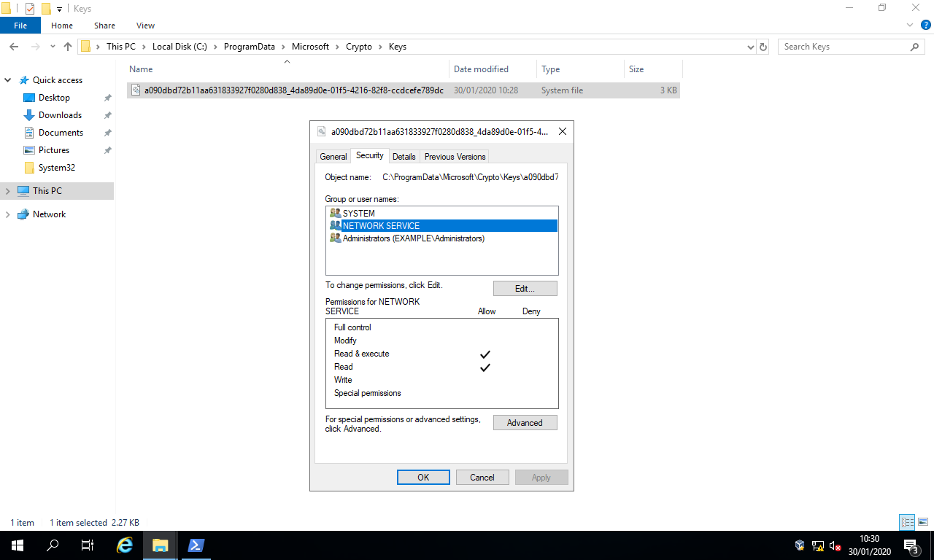Open the Quick Access Toolbar customize dropdown
The width and height of the screenshot is (934, 560).
(x=58, y=8)
